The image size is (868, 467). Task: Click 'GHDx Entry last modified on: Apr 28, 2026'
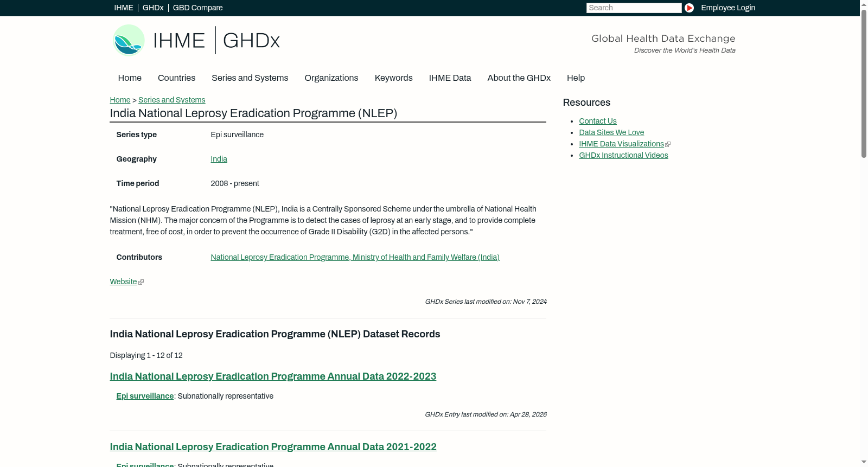(486, 414)
